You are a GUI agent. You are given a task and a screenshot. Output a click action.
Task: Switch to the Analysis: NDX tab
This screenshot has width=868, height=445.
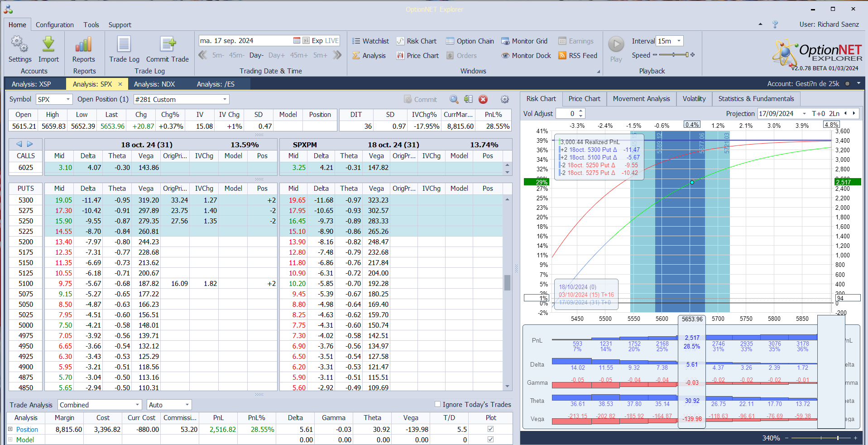[x=154, y=84]
